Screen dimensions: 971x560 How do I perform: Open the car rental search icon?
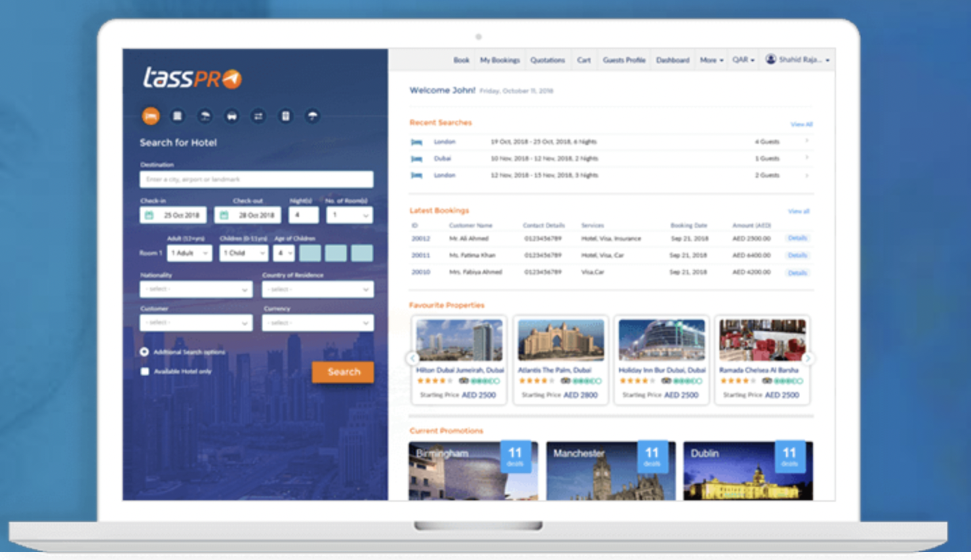(x=232, y=116)
